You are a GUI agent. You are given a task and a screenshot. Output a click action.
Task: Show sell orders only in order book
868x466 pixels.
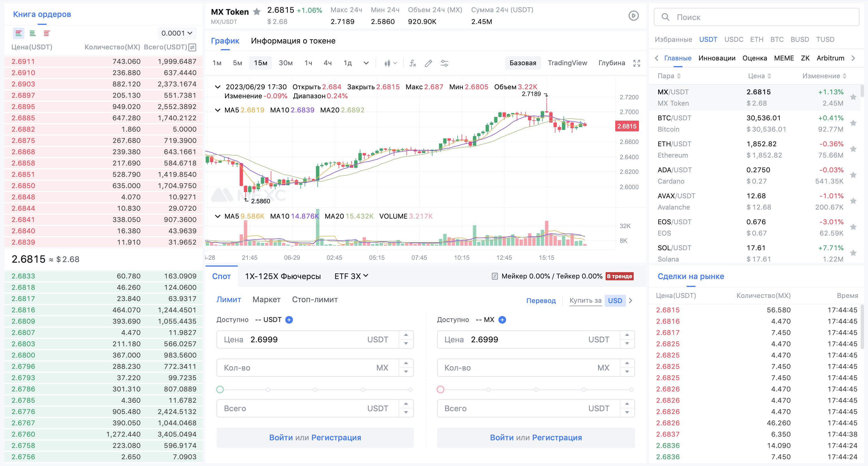[x=46, y=33]
